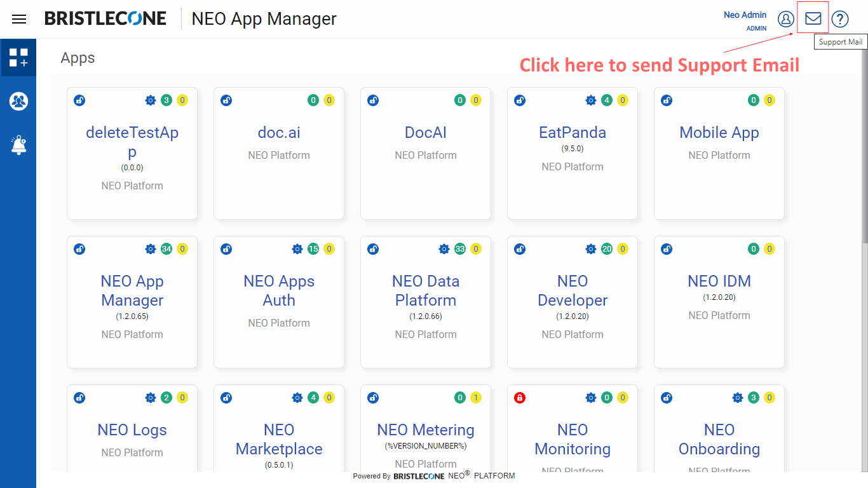The image size is (868, 488).
Task: Open the Mobile App link
Action: click(x=719, y=133)
